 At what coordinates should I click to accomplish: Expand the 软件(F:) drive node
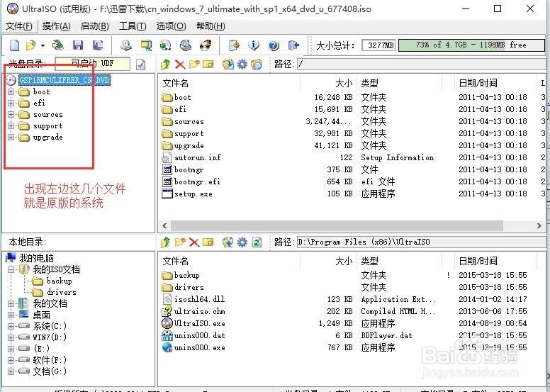[x=11, y=359]
